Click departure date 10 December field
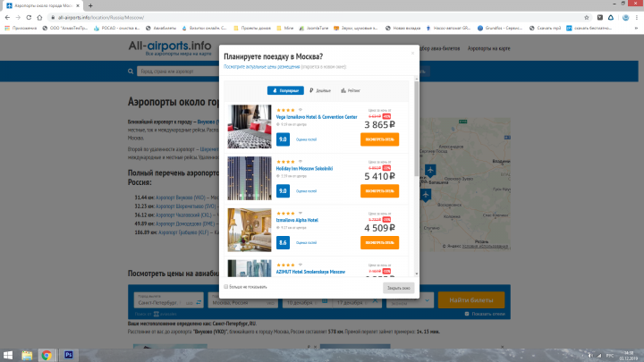Viewport: 644px width, 362px height. (x=306, y=302)
